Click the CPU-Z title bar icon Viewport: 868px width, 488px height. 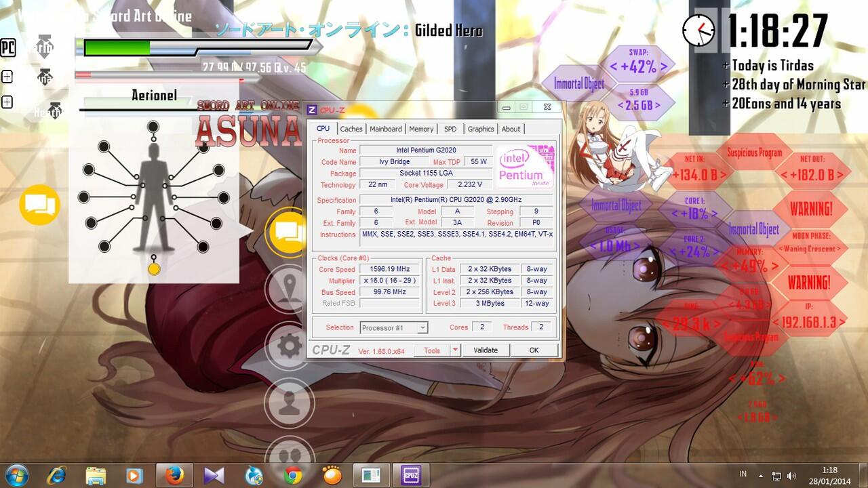click(x=311, y=109)
